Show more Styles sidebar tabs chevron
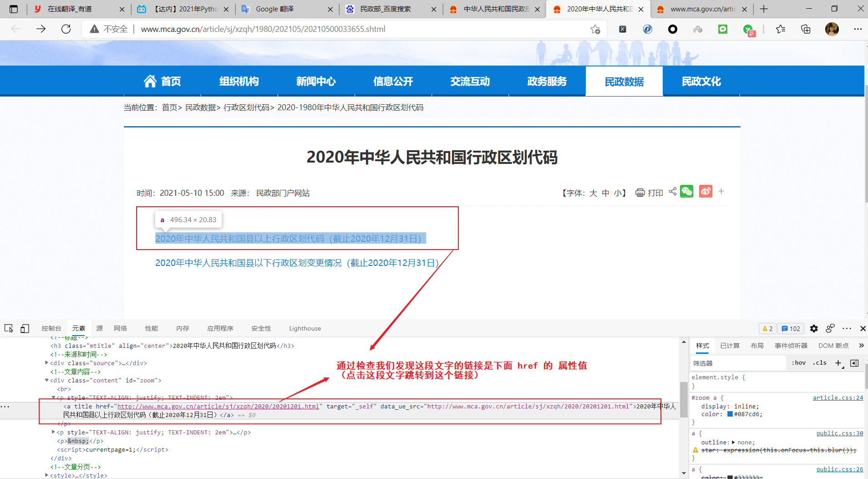868x479 pixels. tap(861, 346)
